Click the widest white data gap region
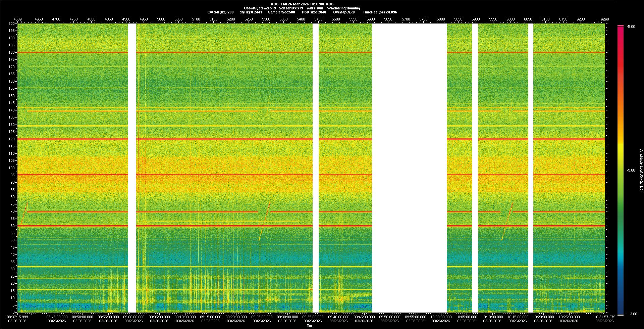Image resolution: width=644 pixels, height=329 pixels. (409, 168)
